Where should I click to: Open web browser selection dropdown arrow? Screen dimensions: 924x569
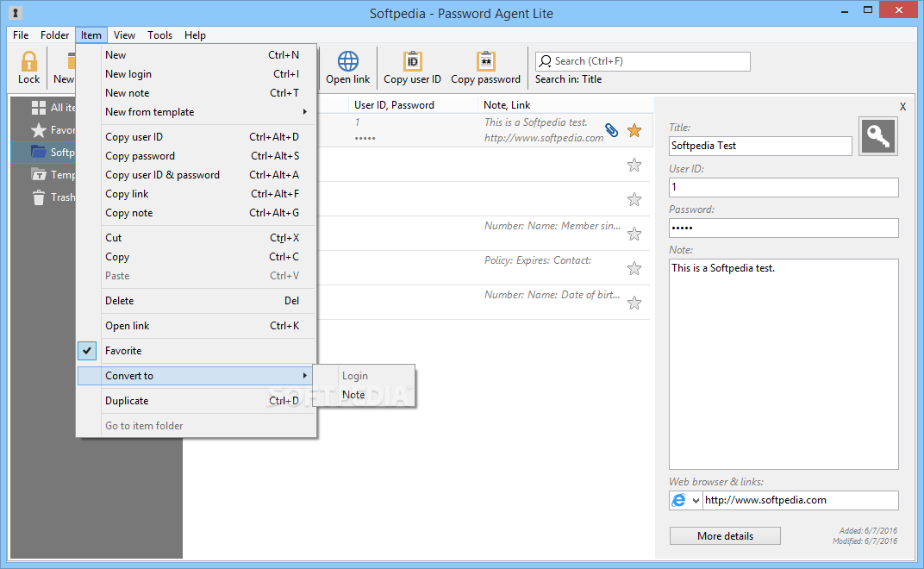(x=696, y=501)
